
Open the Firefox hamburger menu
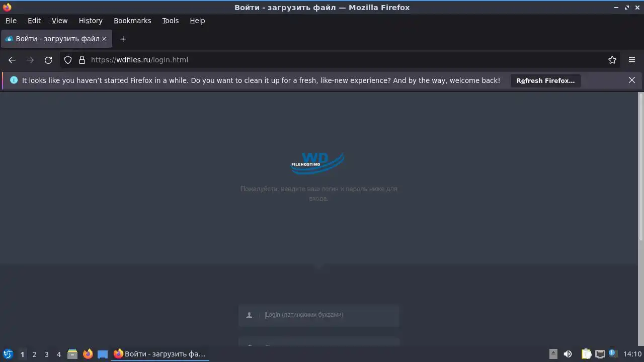click(x=632, y=60)
